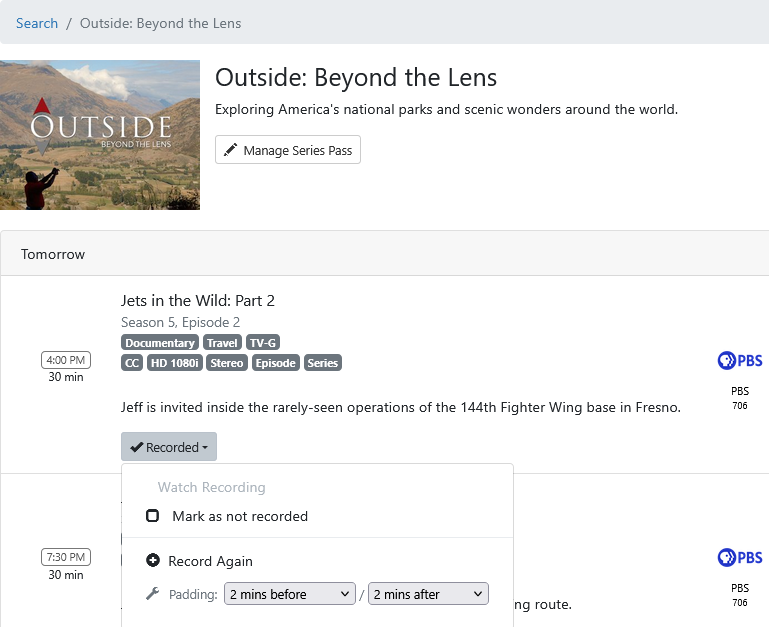Click the Search breadcrumb link
769x627 pixels.
point(37,23)
